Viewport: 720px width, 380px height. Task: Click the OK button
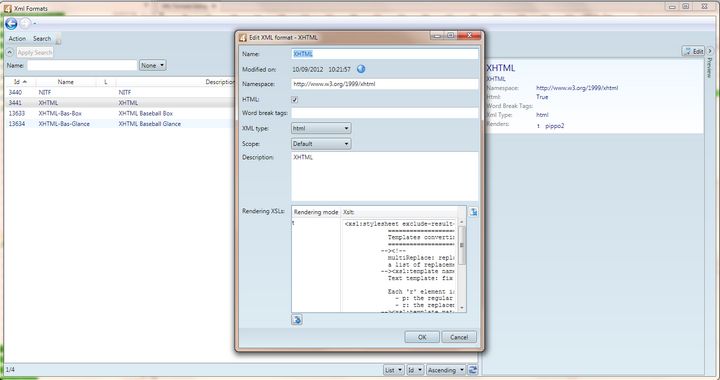point(422,337)
